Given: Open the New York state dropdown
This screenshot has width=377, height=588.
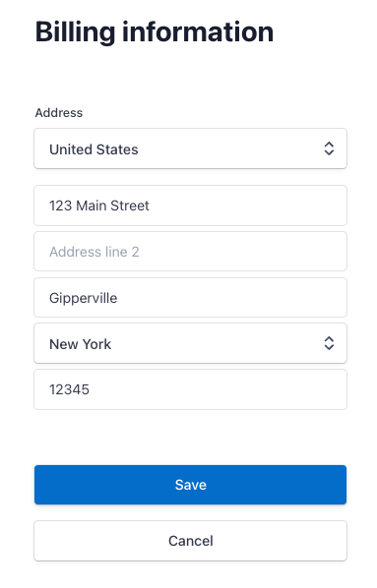Looking at the screenshot, I should point(190,343).
